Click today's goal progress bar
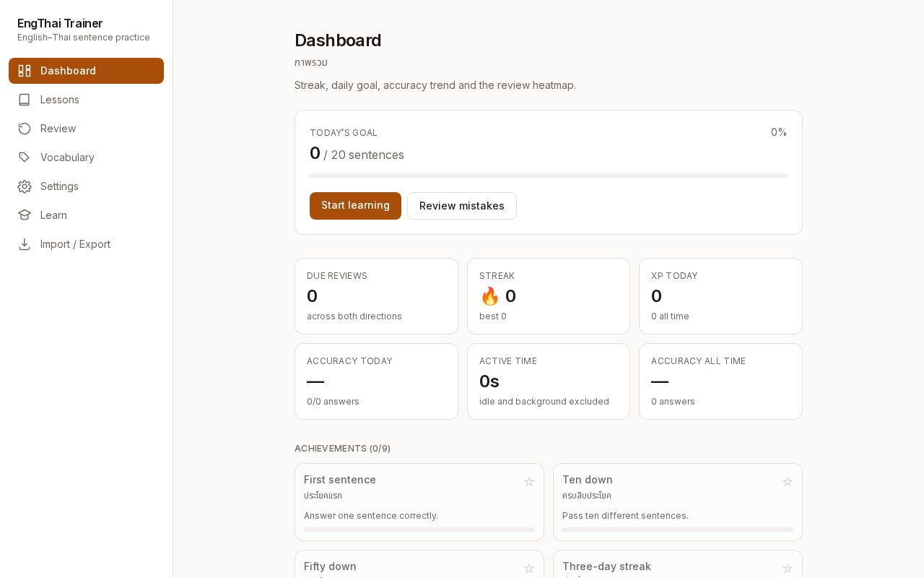 pyautogui.click(x=549, y=176)
